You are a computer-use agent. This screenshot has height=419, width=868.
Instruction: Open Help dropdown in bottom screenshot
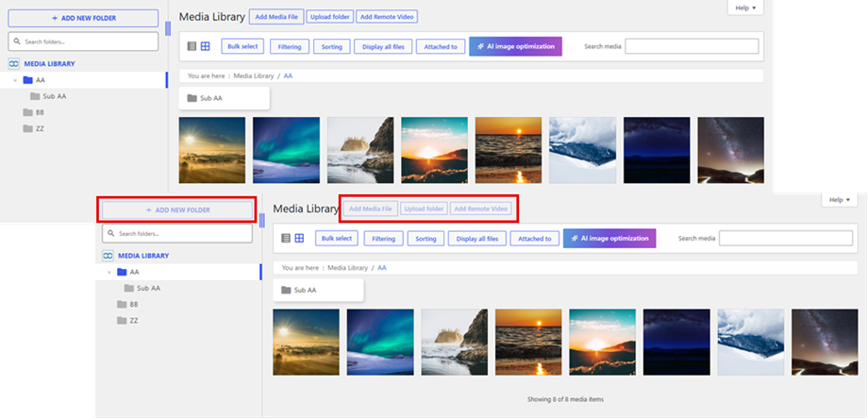(839, 200)
